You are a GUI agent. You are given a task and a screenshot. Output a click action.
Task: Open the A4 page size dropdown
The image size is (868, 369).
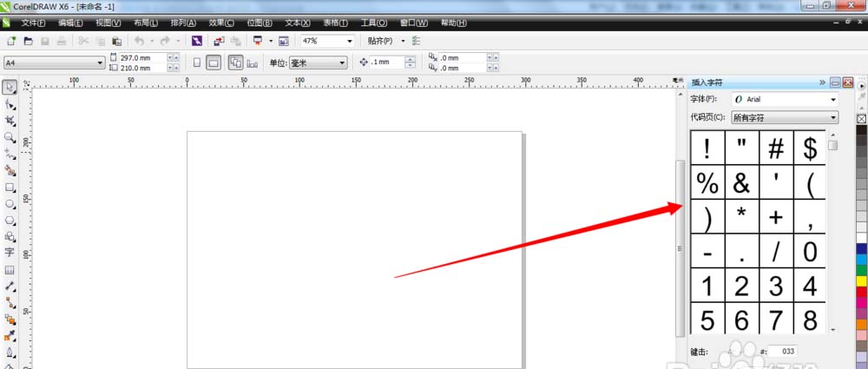click(x=100, y=63)
